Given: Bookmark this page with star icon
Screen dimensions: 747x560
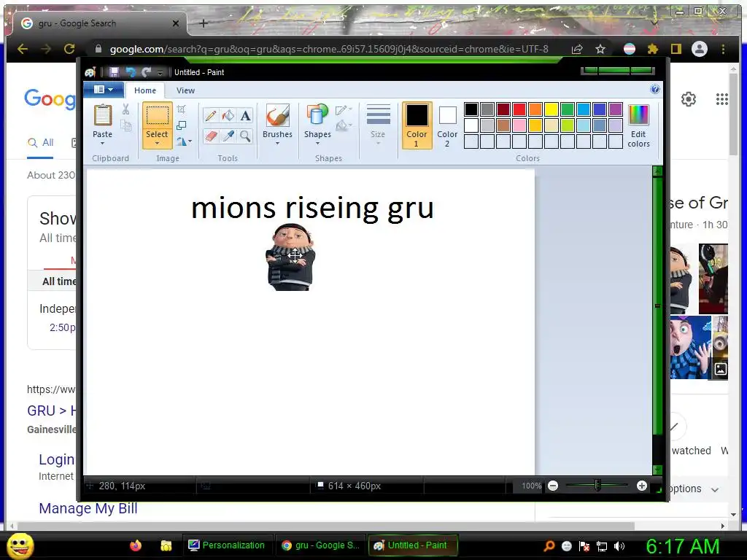Looking at the screenshot, I should [600, 49].
